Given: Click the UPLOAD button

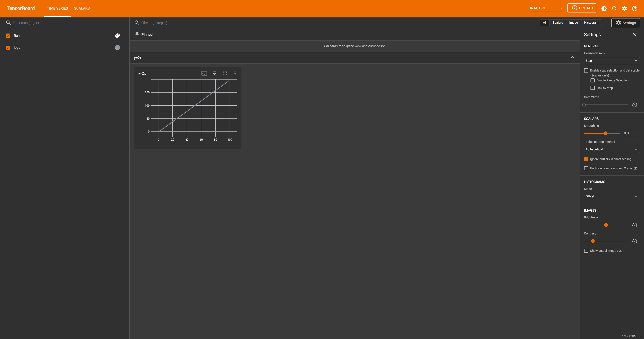Looking at the screenshot, I should 582,8.
